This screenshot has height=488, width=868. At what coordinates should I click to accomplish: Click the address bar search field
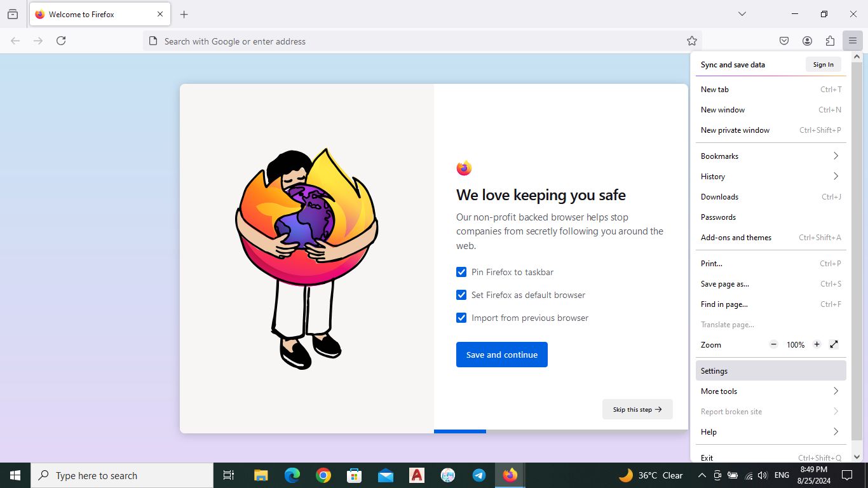(423, 41)
